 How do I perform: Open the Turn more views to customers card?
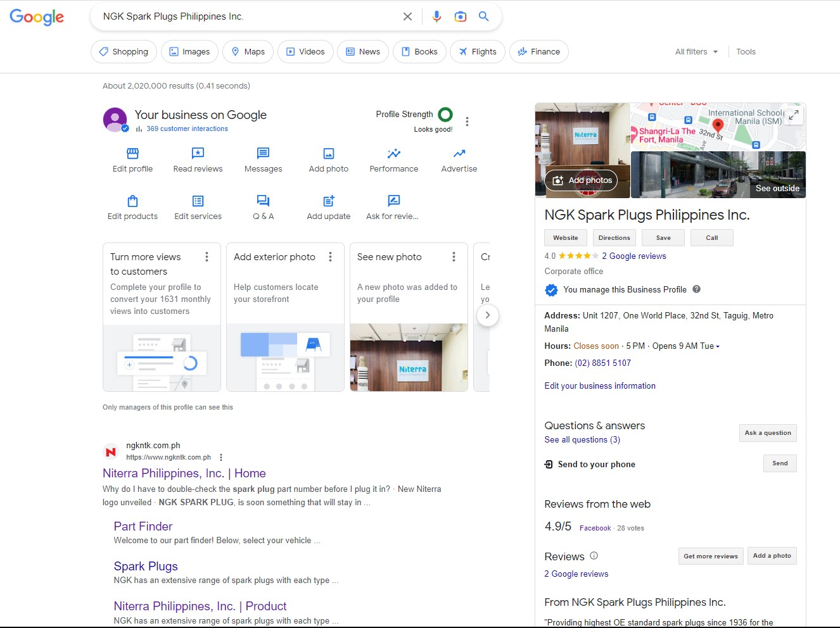(x=162, y=317)
